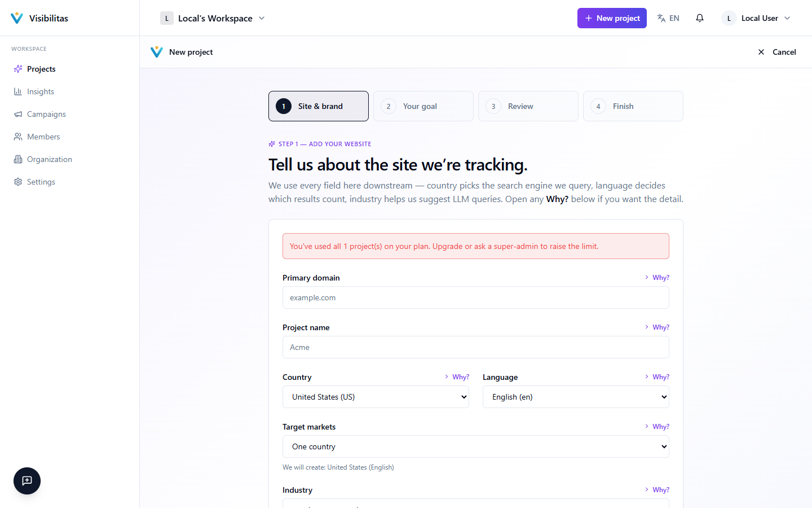Expand Why? for Country
The height and width of the screenshot is (508, 812).
point(457,377)
